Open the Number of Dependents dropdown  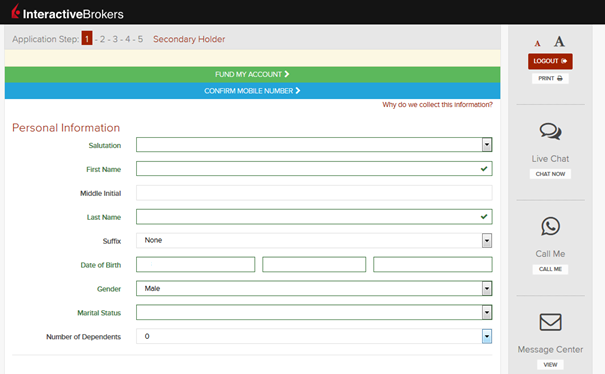click(x=314, y=336)
